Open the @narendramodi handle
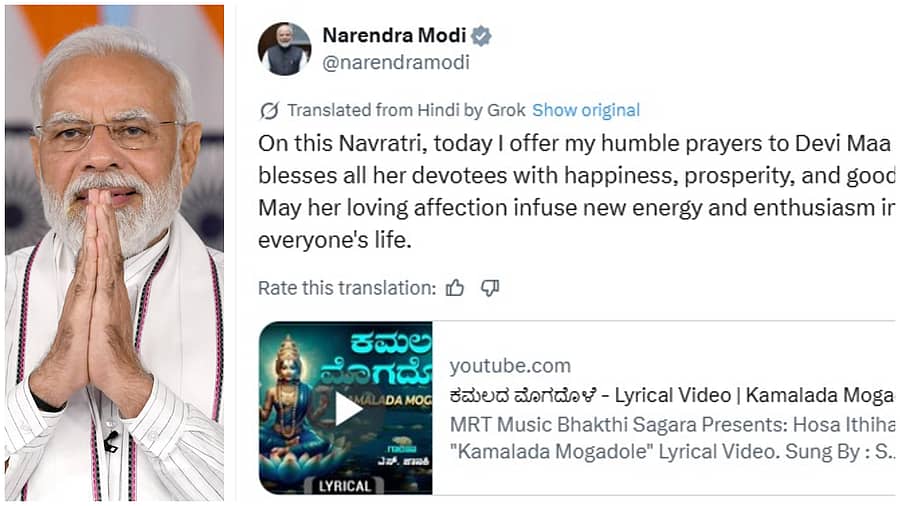Image resolution: width=900 pixels, height=506 pixels. (395, 62)
